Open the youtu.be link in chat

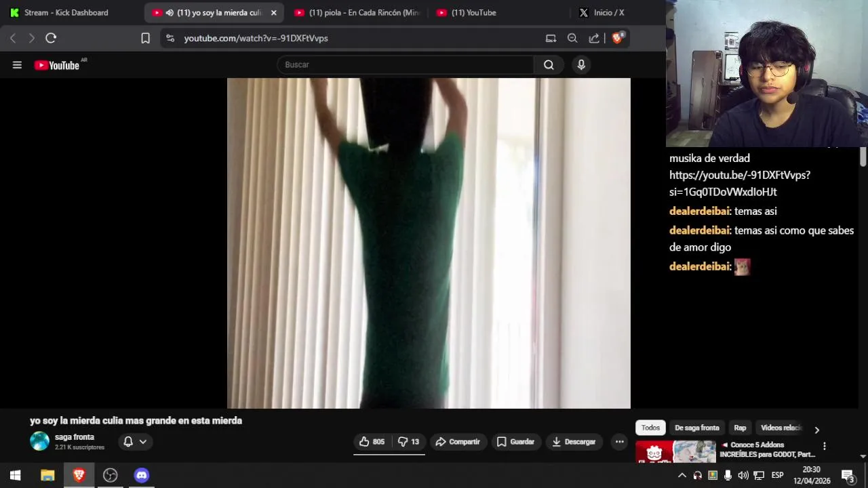(x=739, y=183)
